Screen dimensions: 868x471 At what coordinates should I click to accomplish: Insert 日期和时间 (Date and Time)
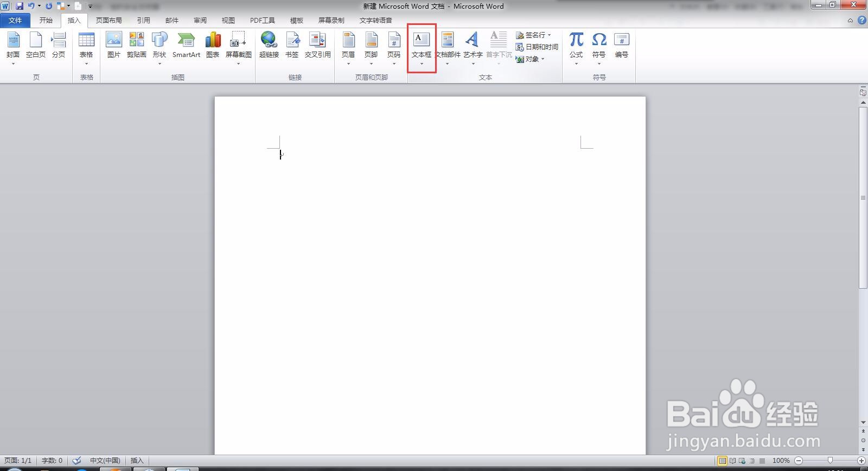[x=537, y=47]
